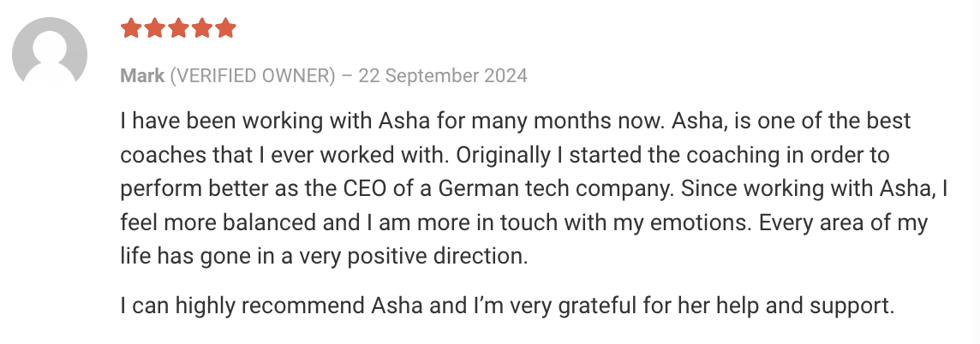Click the gray user avatar icon
Viewport: 980px width, 344px height.
(50, 52)
